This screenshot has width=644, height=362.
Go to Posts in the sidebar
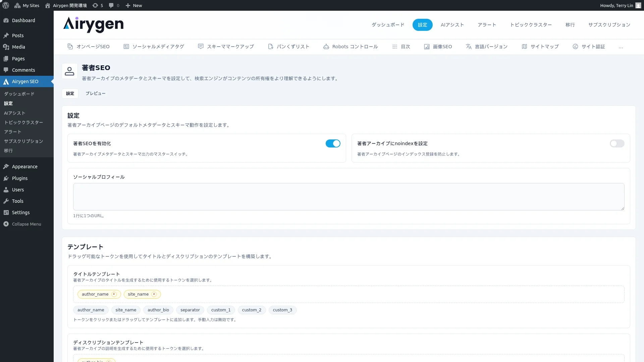point(27,36)
